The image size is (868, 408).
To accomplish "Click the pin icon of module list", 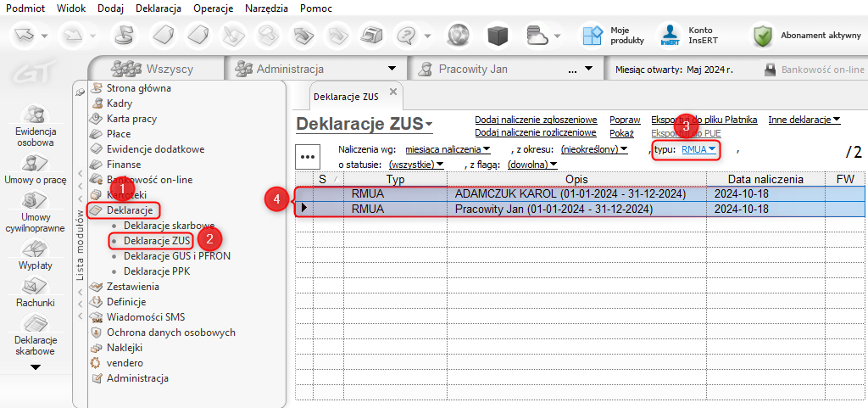I will click(81, 92).
